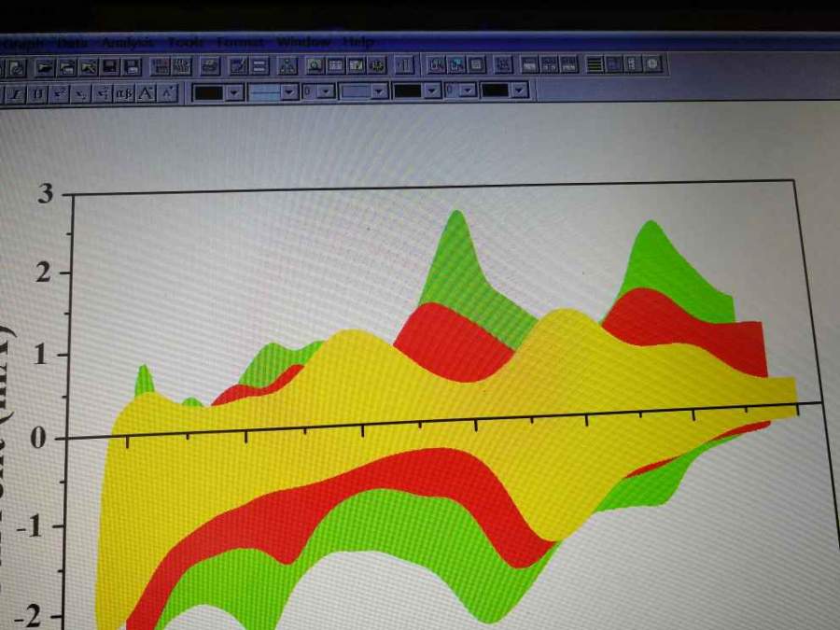This screenshot has height=630, width=840.
Task: Click the combined super/subscript button
Action: point(102,93)
